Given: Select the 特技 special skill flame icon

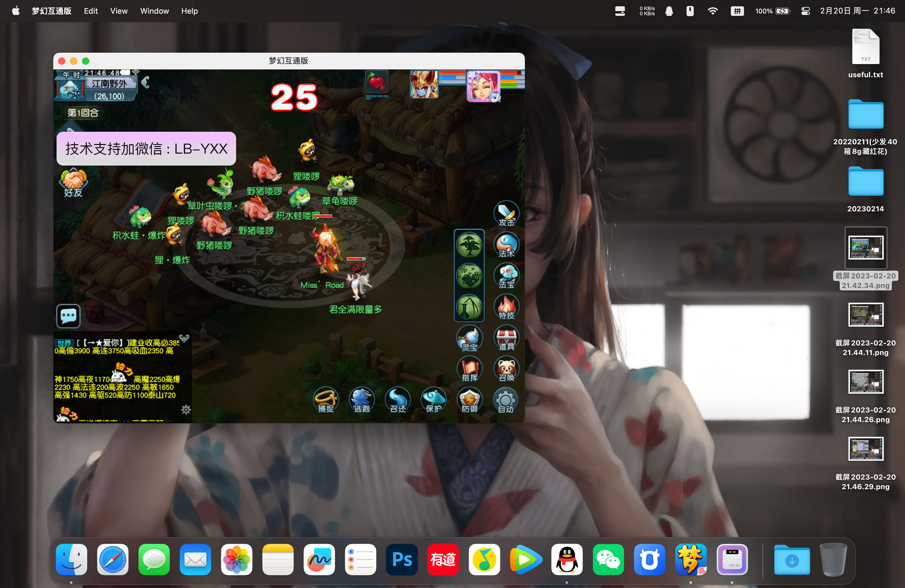Looking at the screenshot, I should (x=506, y=307).
